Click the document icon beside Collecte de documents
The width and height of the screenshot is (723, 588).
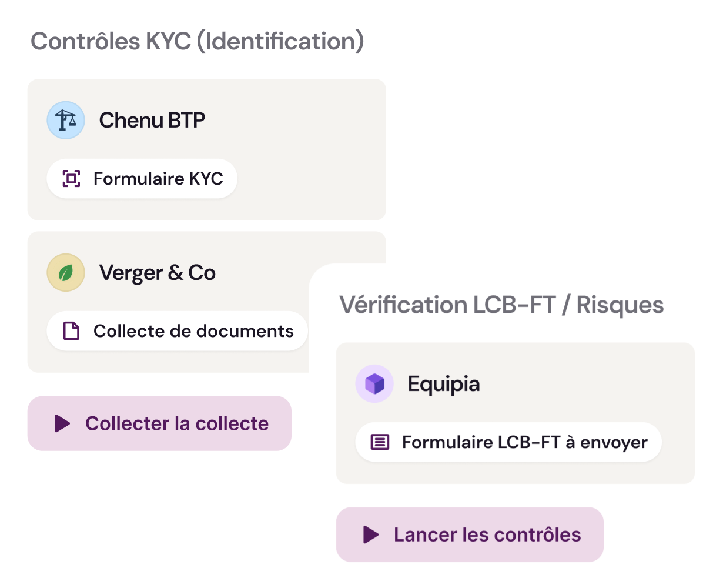click(x=71, y=331)
